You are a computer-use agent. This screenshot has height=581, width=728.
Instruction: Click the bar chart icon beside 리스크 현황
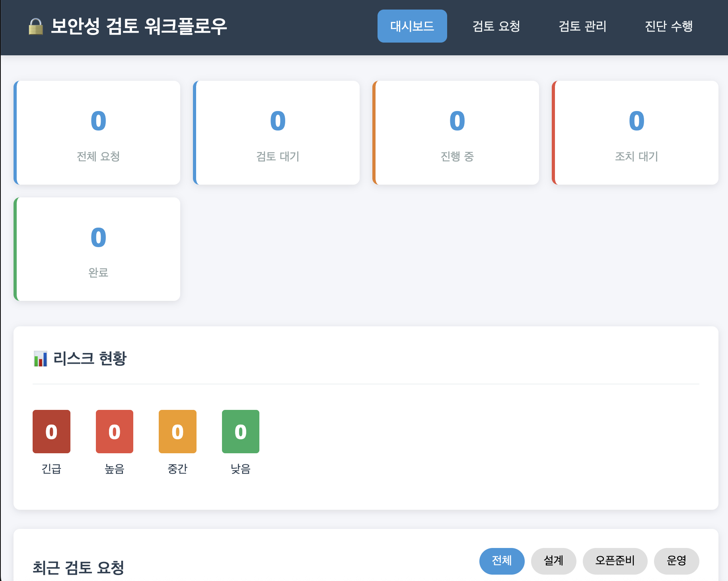[41, 359]
